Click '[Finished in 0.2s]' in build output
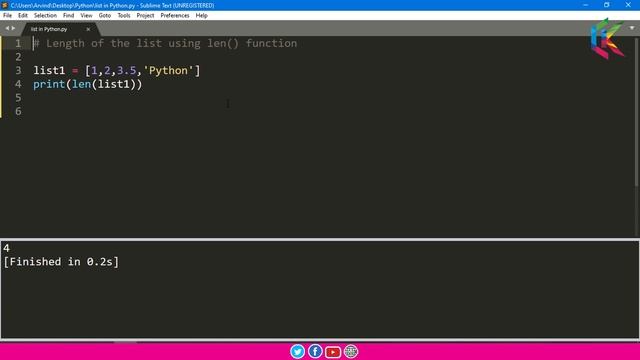The image size is (640, 360). point(61,262)
